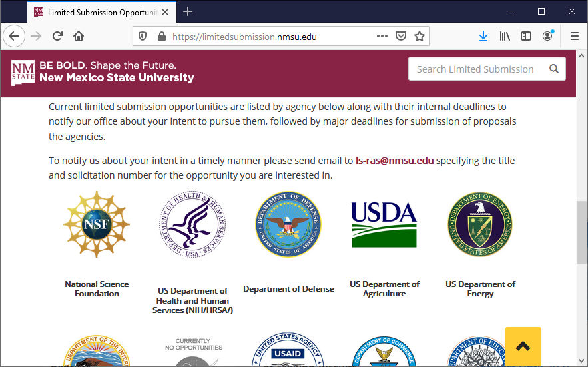Viewport: 588px width, 367px height.
Task: View site security padlock details
Action: tap(162, 36)
